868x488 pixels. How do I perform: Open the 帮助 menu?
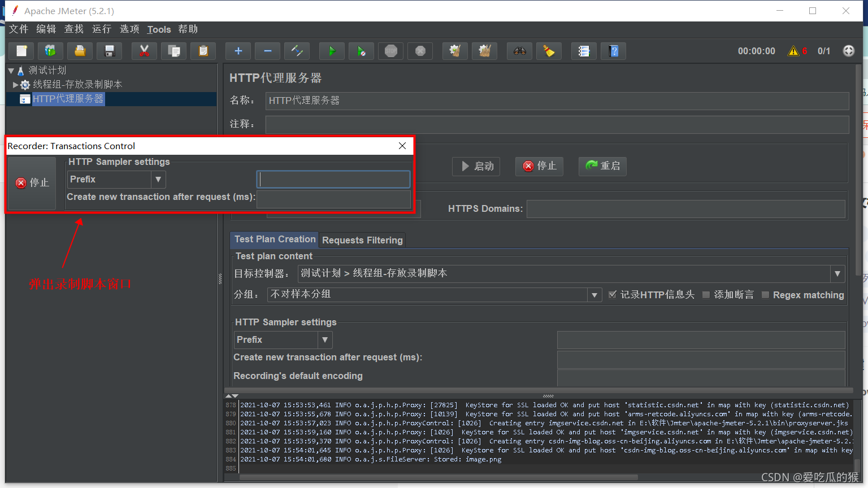[188, 29]
